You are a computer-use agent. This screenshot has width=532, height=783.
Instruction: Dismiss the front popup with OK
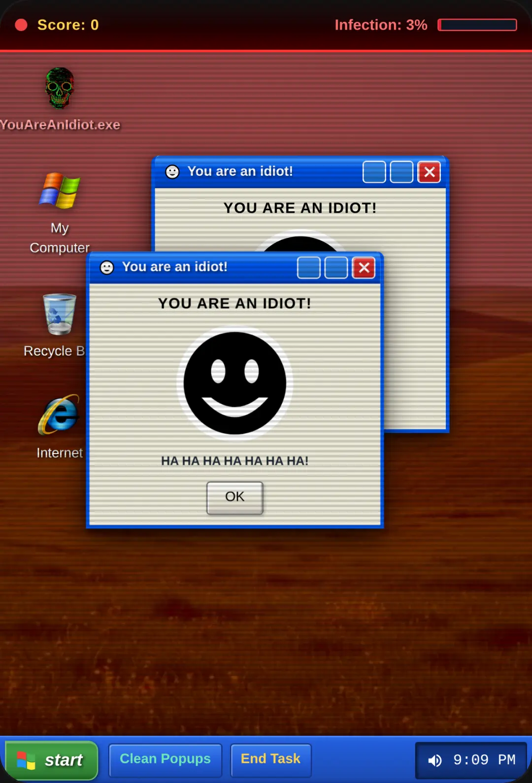point(235,498)
